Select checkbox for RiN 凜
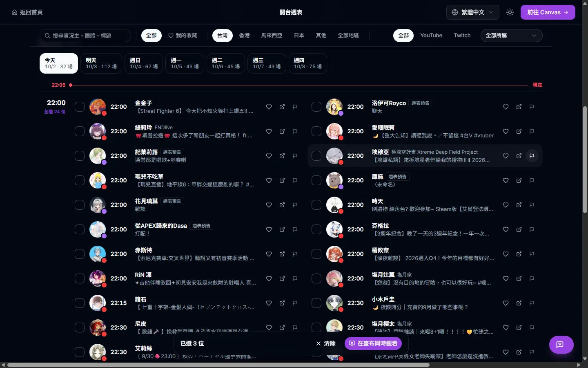588x368 pixels. coord(80,278)
